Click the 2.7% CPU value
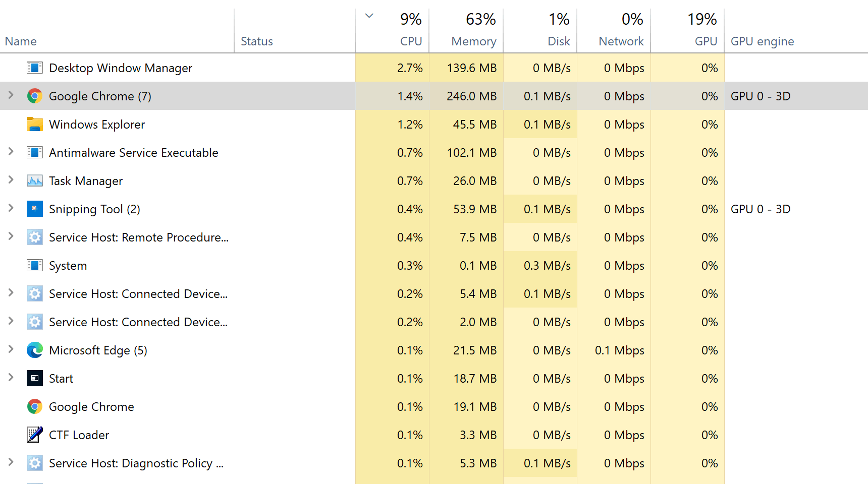 (410, 68)
